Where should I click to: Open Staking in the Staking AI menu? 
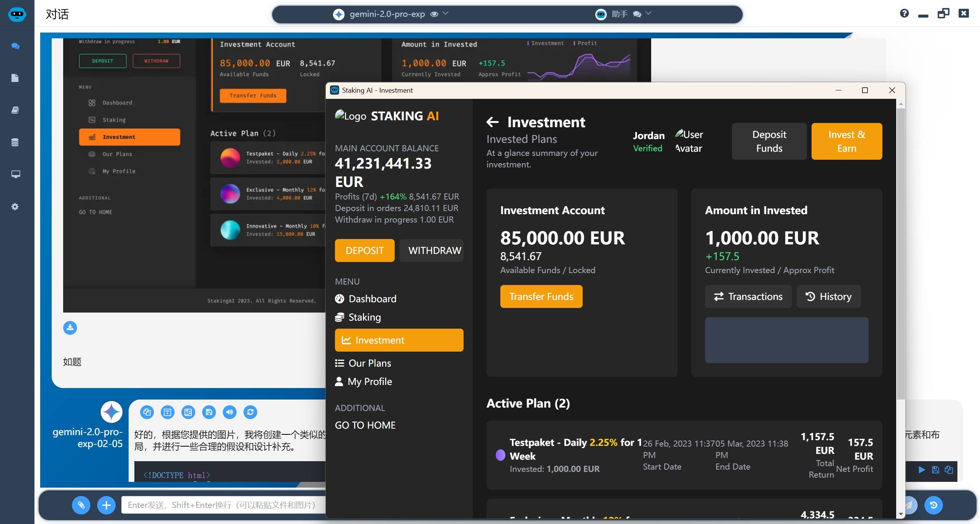coord(364,317)
